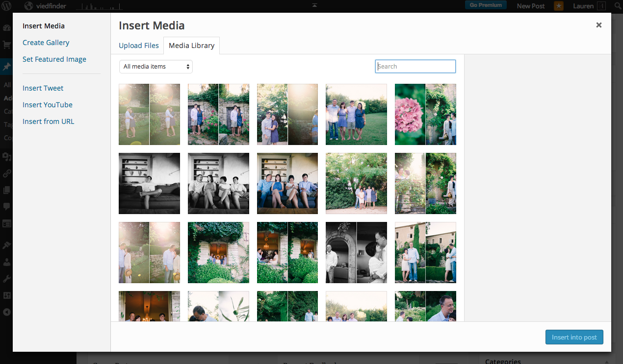The height and width of the screenshot is (364, 623).
Task: Open the speech bubble Comments sidebar icon
Action: [x=6, y=206]
